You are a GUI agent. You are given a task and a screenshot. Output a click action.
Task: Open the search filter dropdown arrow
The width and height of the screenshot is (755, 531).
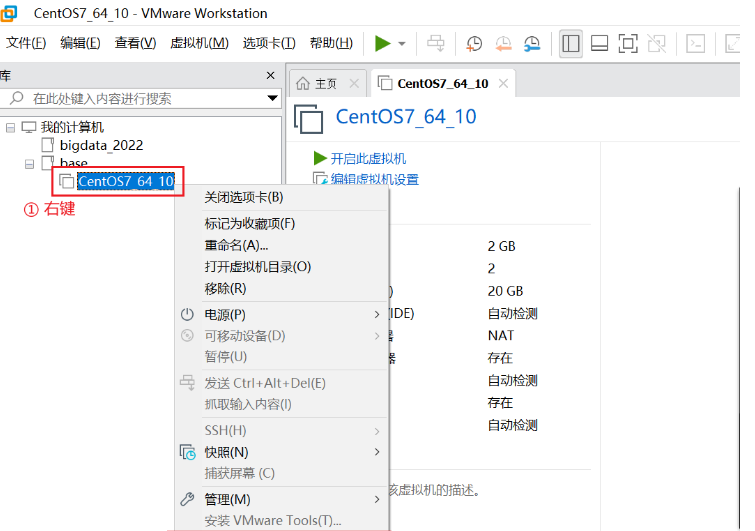coord(273,98)
